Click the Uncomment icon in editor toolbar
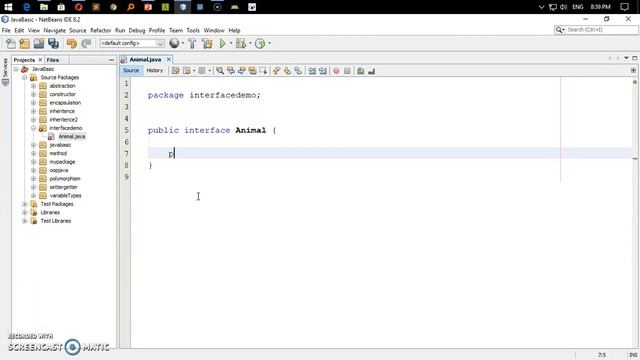Image resolution: width=640 pixels, height=360 pixels. [371, 71]
